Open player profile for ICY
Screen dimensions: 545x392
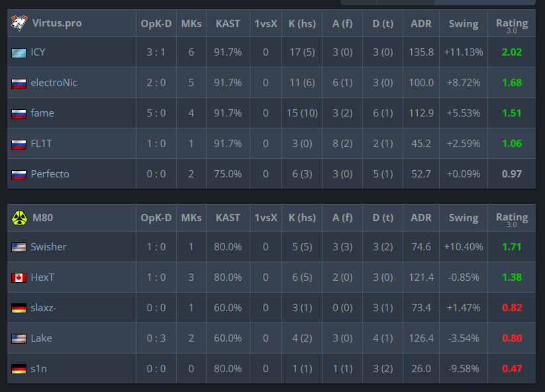click(38, 52)
